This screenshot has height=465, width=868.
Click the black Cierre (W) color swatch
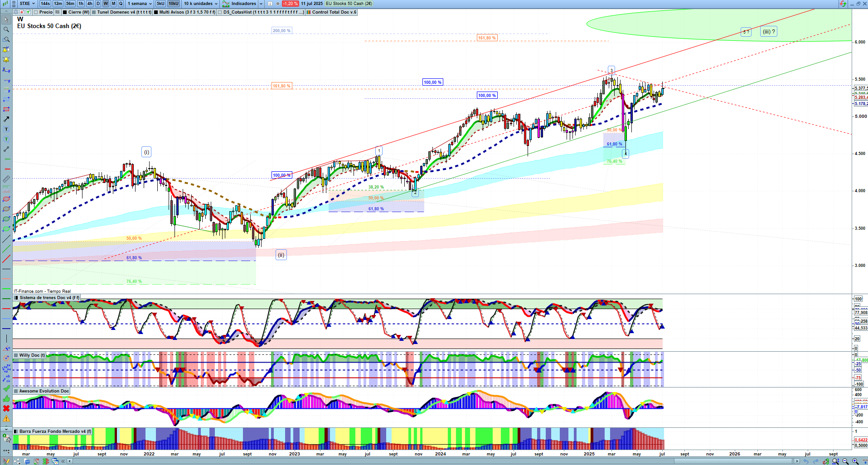coord(65,12)
